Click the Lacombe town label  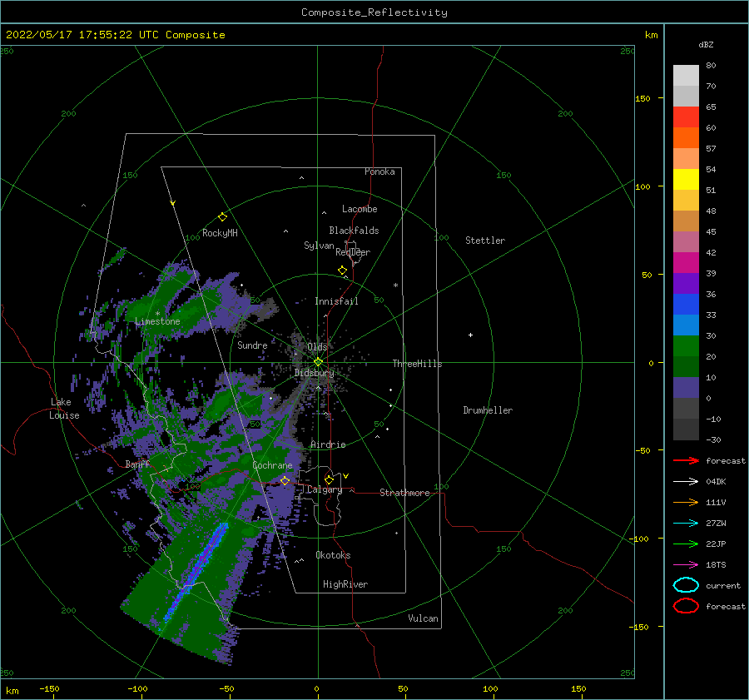tap(360, 209)
